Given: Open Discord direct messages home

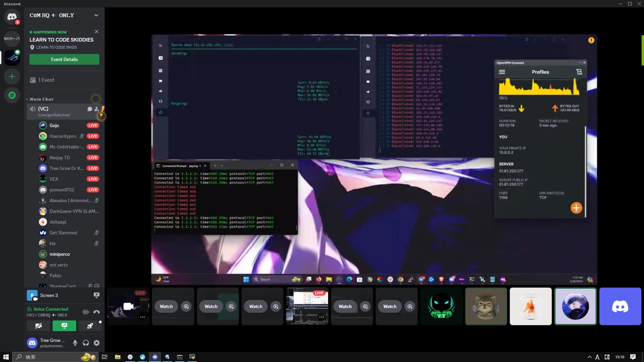Looking at the screenshot, I should click(x=12, y=17).
